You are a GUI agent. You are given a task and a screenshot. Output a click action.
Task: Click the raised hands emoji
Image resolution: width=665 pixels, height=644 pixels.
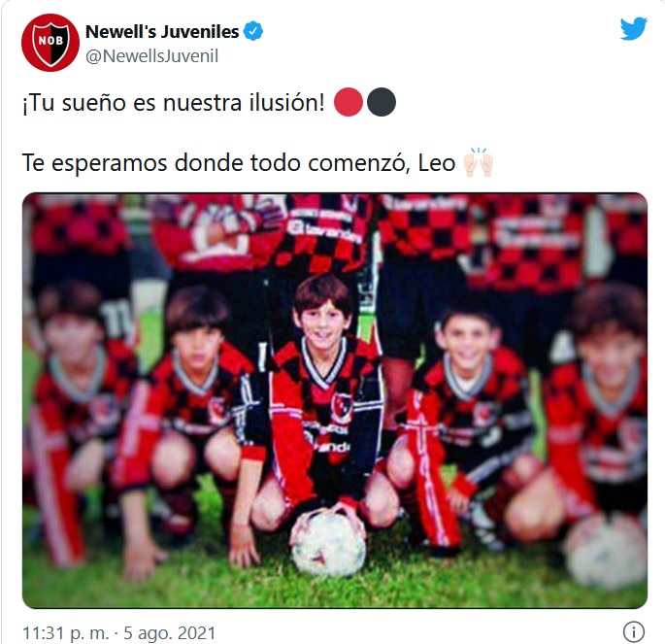coord(479,162)
